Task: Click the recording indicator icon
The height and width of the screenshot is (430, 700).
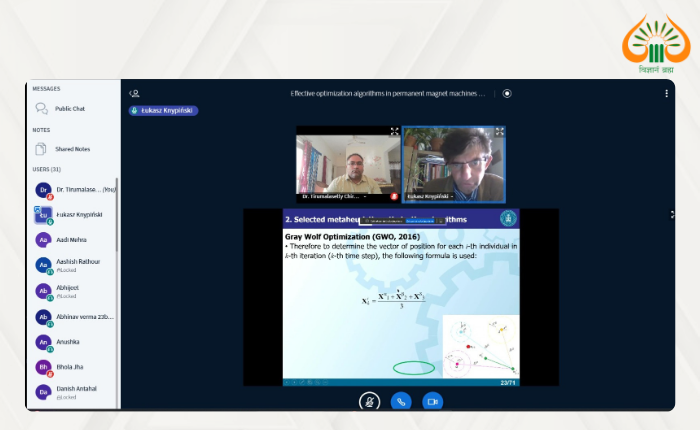Action: [507, 93]
